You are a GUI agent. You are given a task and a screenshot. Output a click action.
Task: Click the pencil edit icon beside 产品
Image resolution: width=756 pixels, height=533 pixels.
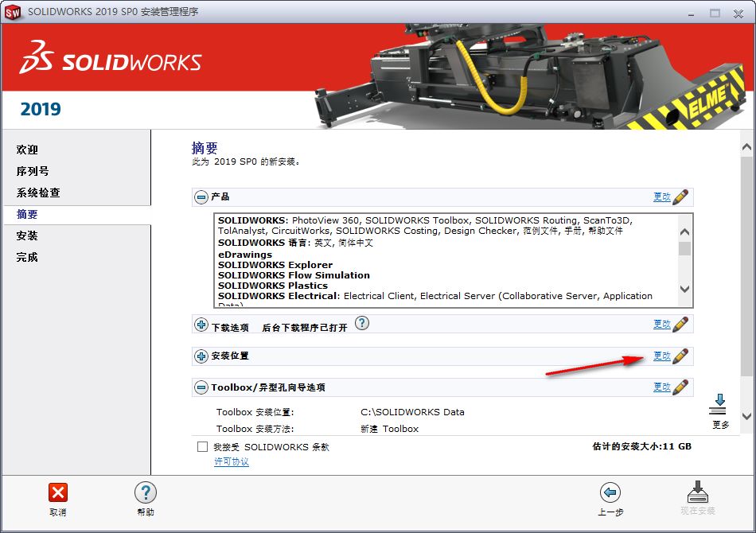click(x=680, y=196)
